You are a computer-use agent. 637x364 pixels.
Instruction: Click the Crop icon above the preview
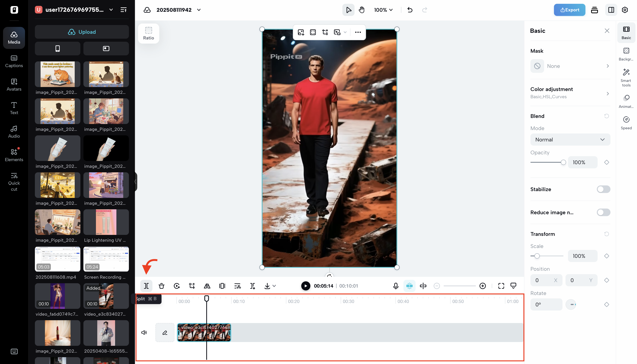click(325, 32)
